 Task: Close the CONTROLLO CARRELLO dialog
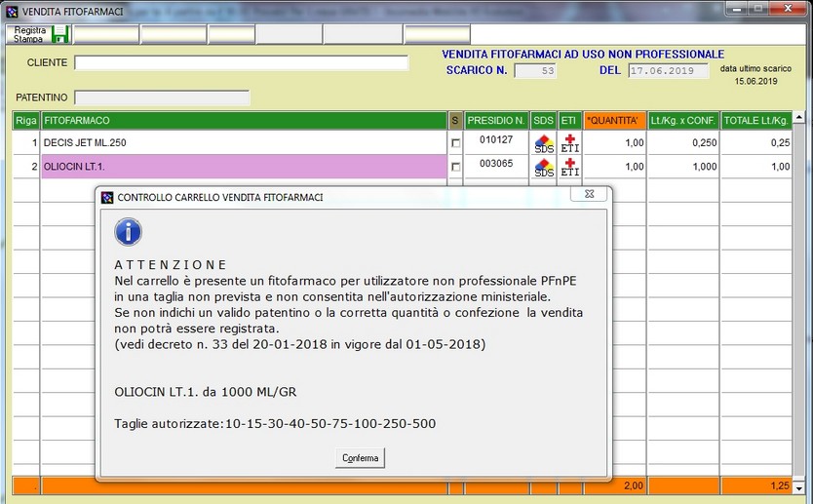(x=589, y=195)
